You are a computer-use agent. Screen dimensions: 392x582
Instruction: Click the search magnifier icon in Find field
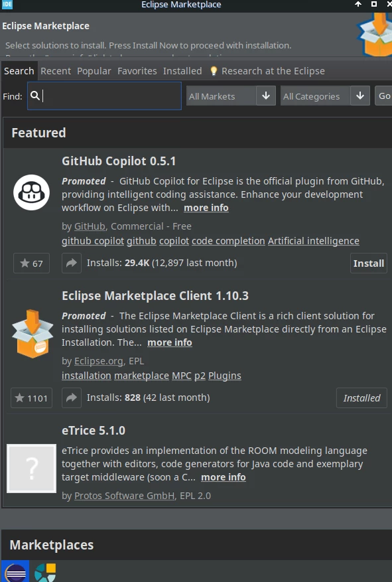(x=35, y=96)
